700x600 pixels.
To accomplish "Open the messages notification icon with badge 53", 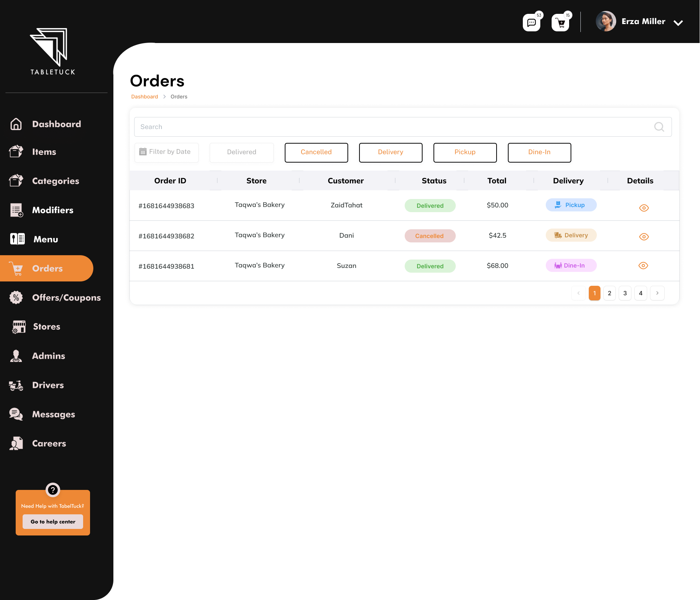I will pyautogui.click(x=532, y=22).
